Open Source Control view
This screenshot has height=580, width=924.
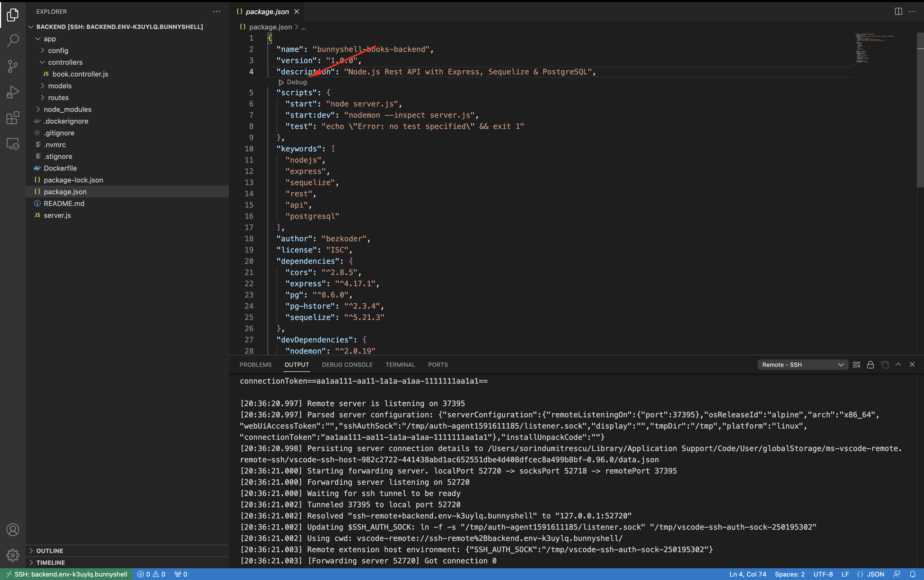pyautogui.click(x=13, y=66)
